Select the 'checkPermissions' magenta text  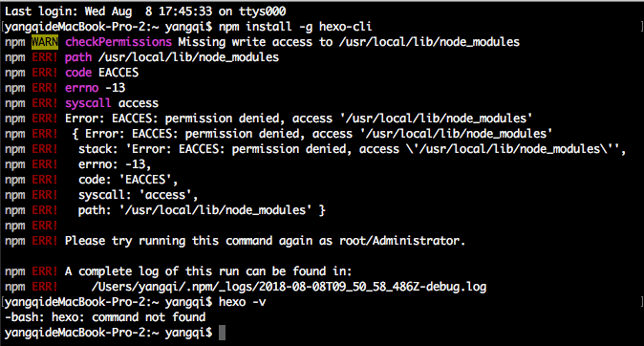(118, 42)
